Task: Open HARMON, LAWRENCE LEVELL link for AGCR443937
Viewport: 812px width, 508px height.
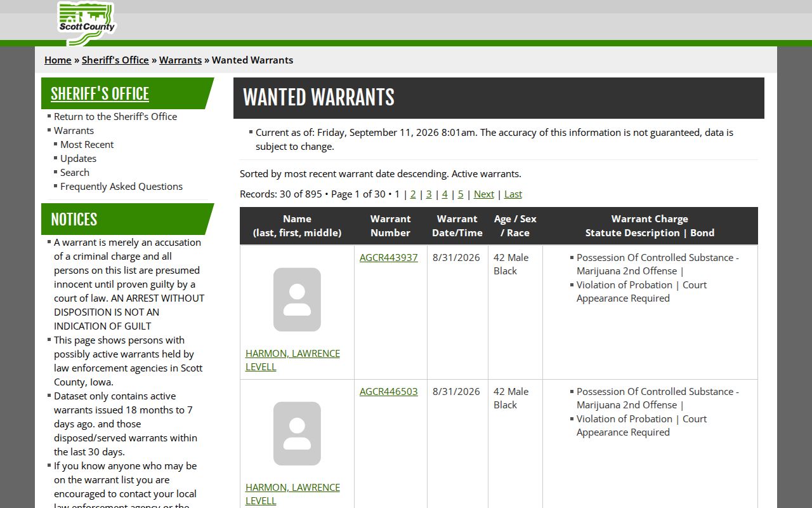Action: pyautogui.click(x=292, y=360)
